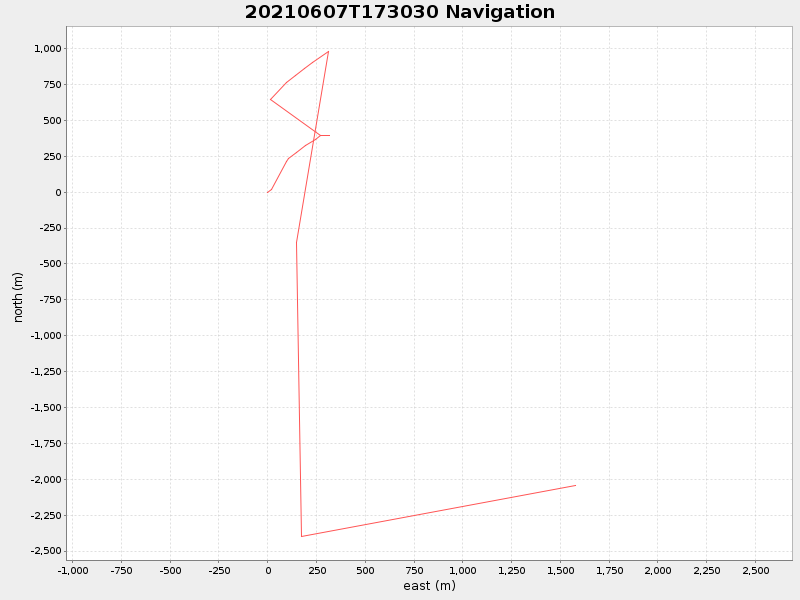This screenshot has width=800, height=600.
Task: Click the north axis tick '-750'
Action: [51, 299]
